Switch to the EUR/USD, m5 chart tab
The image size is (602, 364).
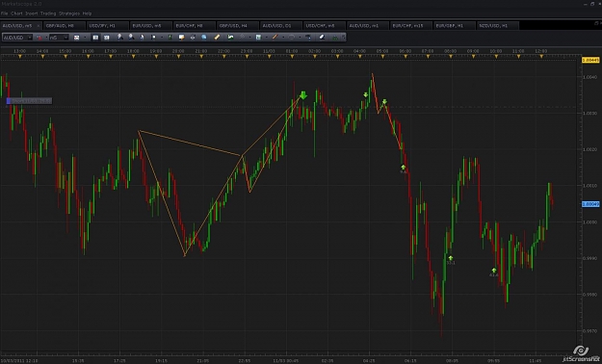click(x=150, y=26)
